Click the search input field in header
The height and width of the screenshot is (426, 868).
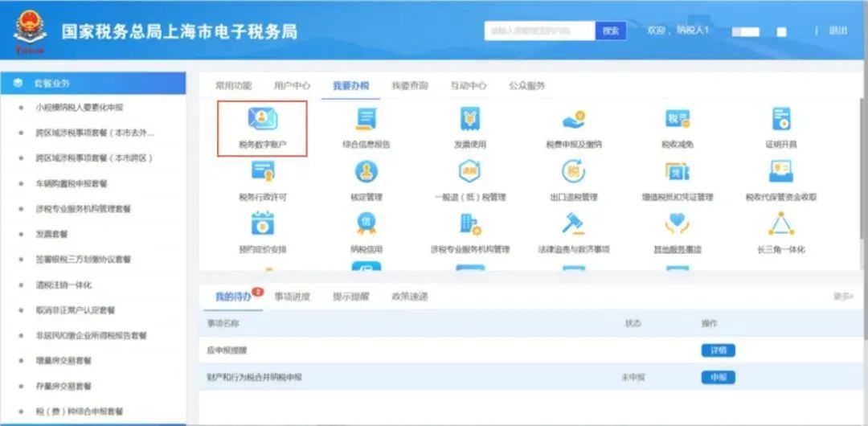539,31
